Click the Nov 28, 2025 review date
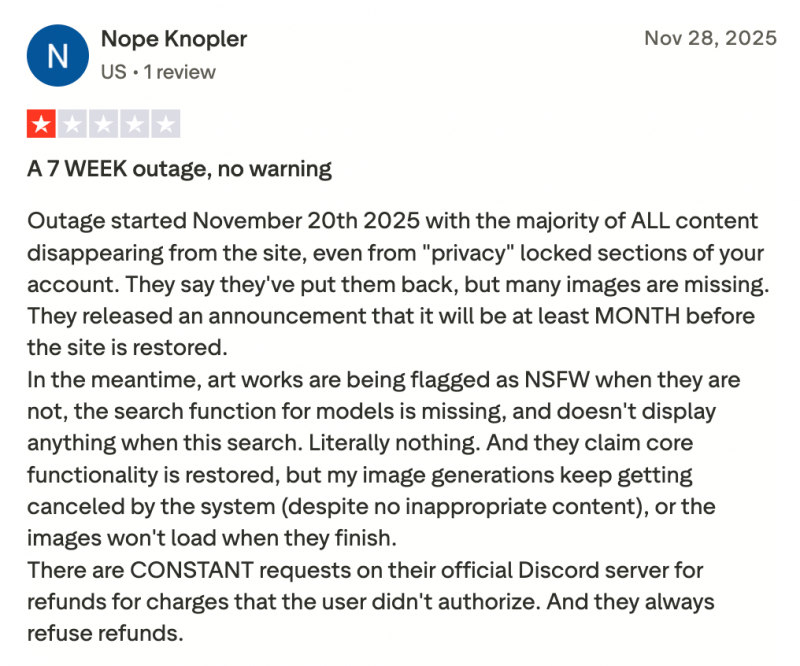This screenshot has height=666, width=800. 710,39
